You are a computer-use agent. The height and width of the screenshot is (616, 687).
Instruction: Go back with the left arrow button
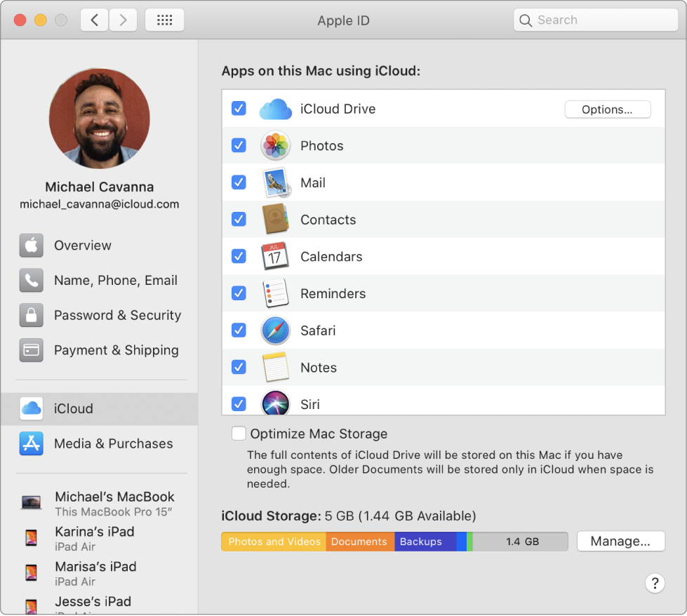coord(95,20)
